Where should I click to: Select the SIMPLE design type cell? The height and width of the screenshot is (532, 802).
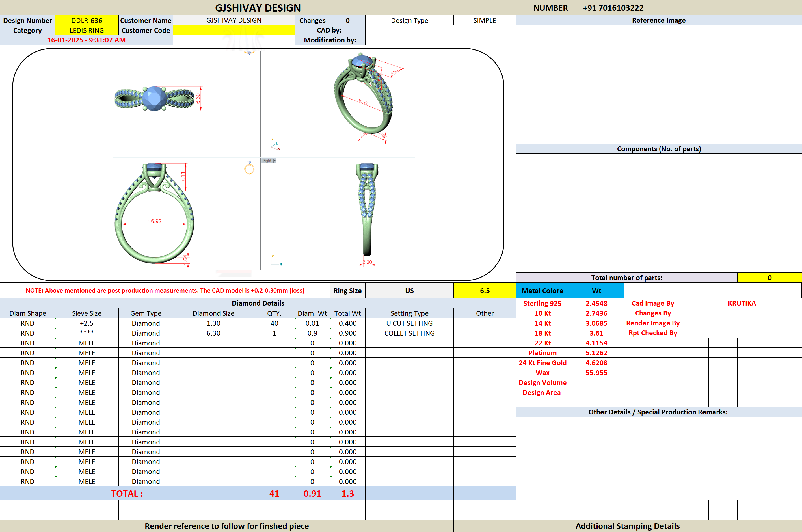click(x=485, y=20)
